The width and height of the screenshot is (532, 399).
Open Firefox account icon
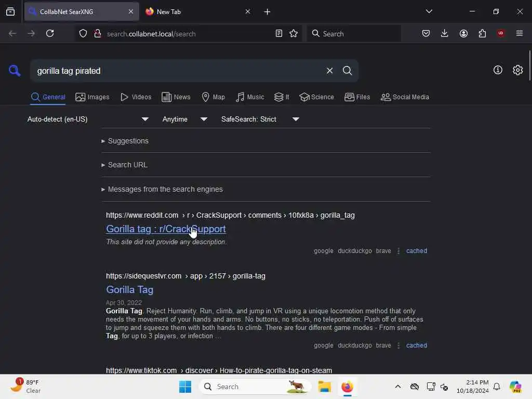pos(463,33)
